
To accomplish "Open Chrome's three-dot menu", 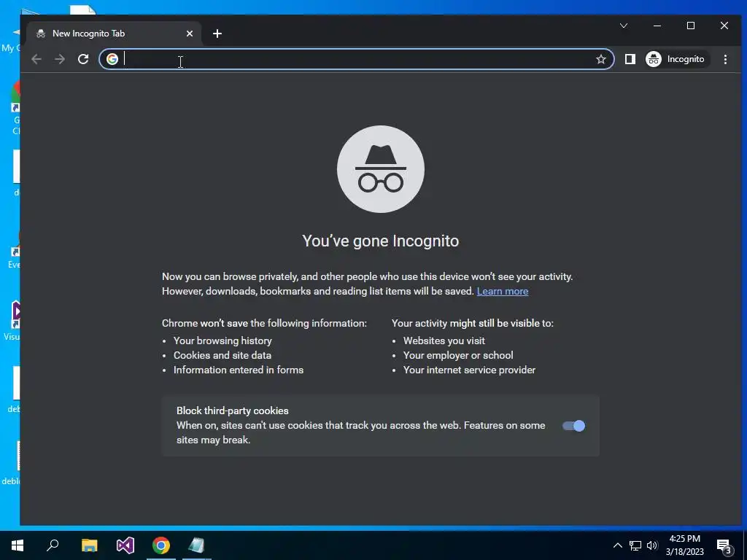I will 725,59.
